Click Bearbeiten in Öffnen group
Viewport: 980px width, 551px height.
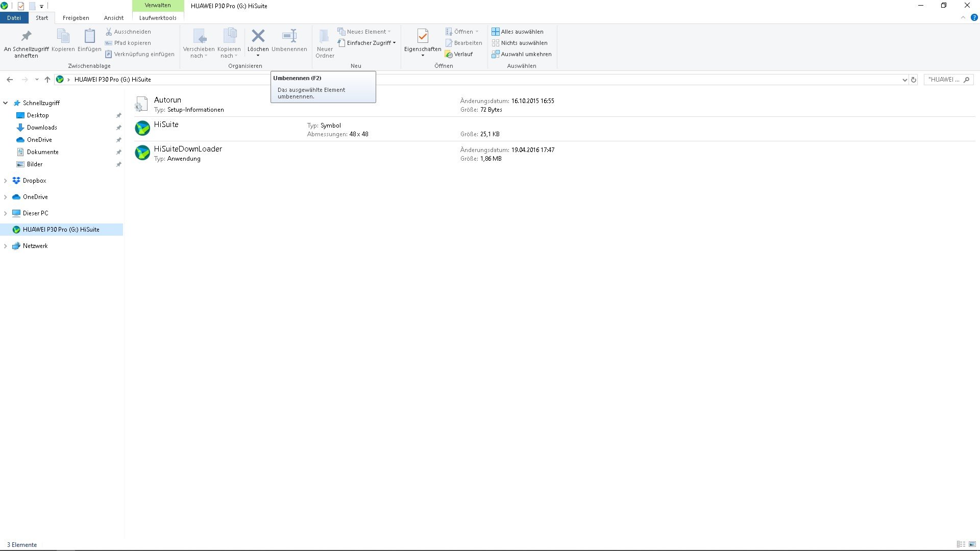pyautogui.click(x=463, y=43)
